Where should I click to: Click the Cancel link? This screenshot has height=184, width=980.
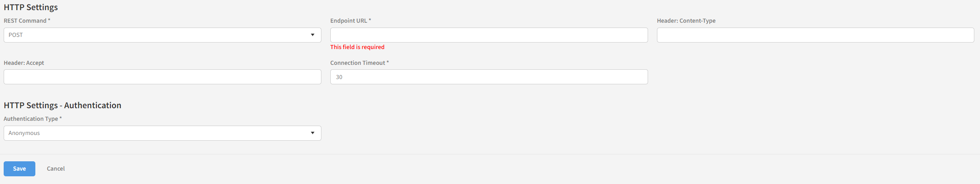click(x=56, y=169)
